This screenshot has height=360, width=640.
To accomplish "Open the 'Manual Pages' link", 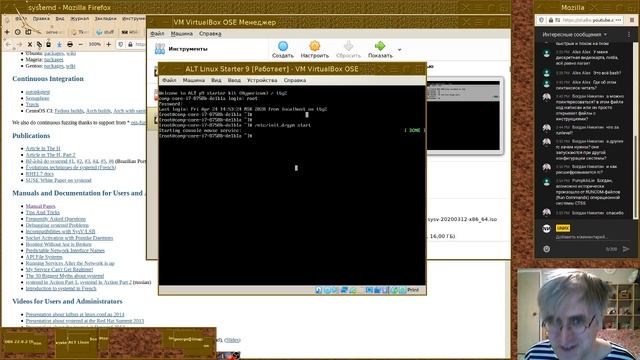I will [40, 206].
